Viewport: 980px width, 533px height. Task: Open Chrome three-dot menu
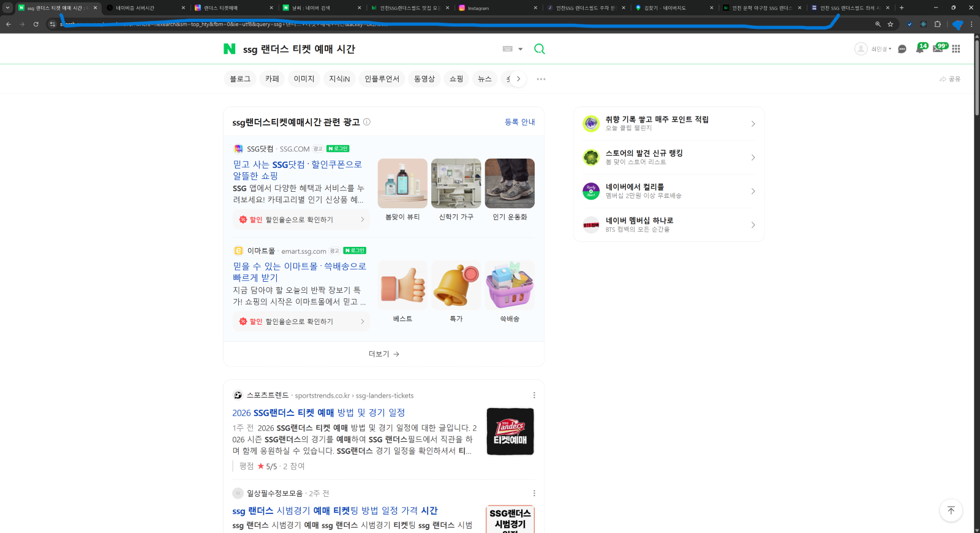click(x=971, y=25)
